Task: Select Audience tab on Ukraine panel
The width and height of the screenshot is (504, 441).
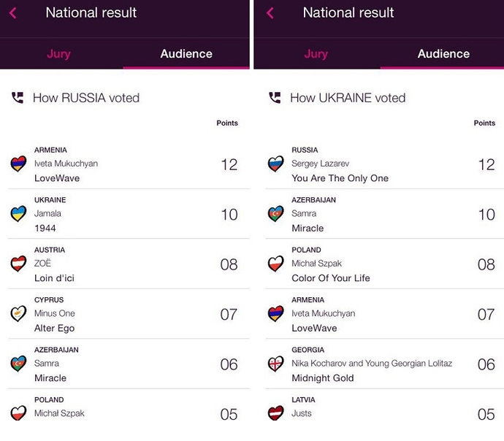Action: [443, 53]
